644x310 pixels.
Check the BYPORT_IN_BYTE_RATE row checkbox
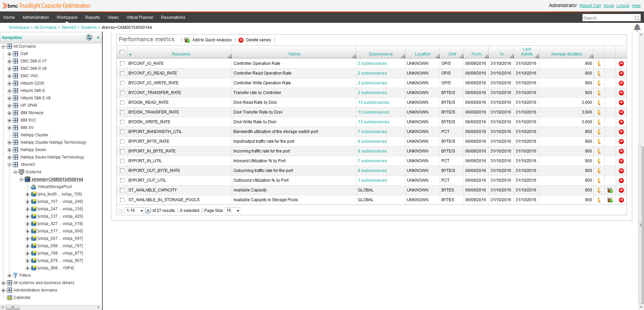[122, 151]
